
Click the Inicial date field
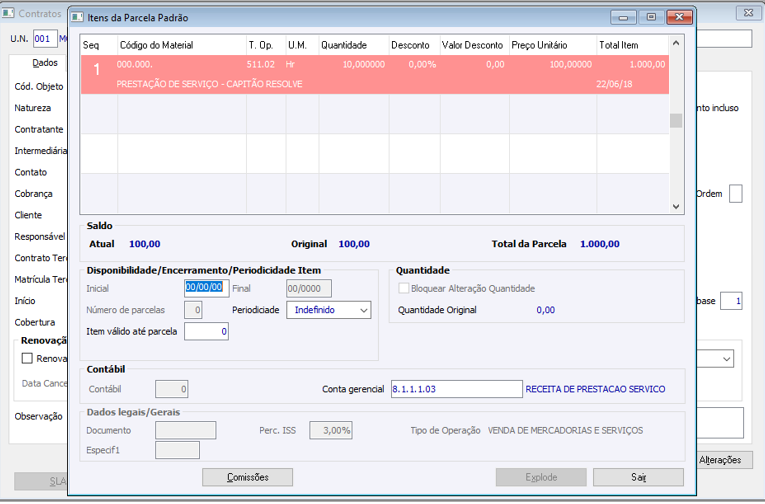click(206, 288)
